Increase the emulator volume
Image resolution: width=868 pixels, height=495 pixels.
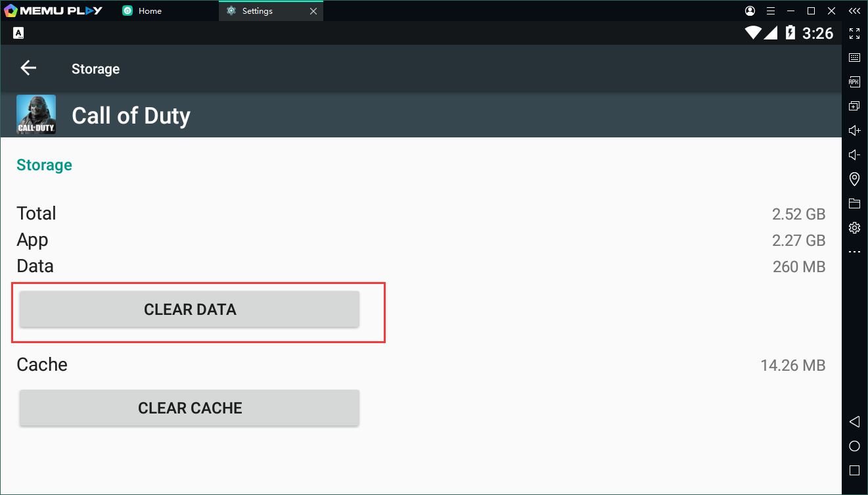pos(854,130)
